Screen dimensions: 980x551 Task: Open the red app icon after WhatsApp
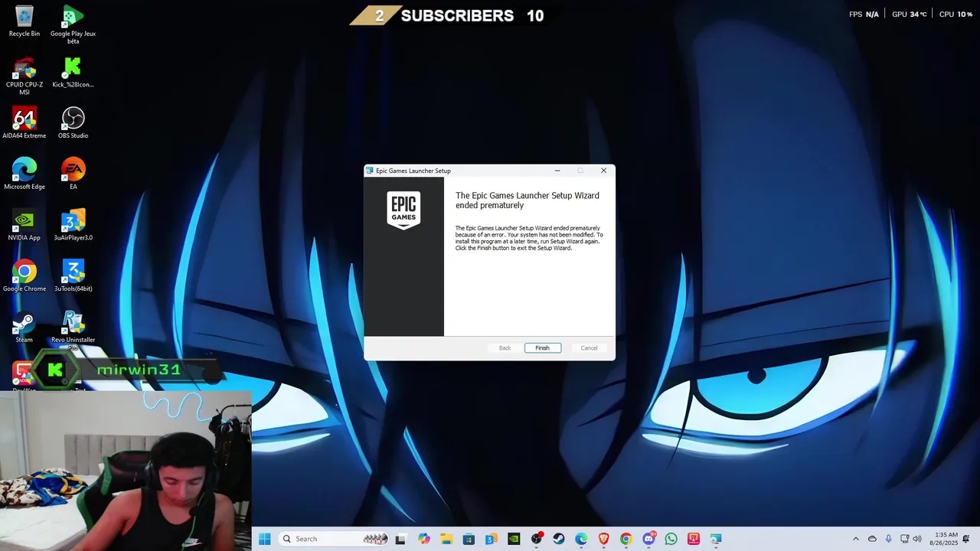tap(694, 539)
